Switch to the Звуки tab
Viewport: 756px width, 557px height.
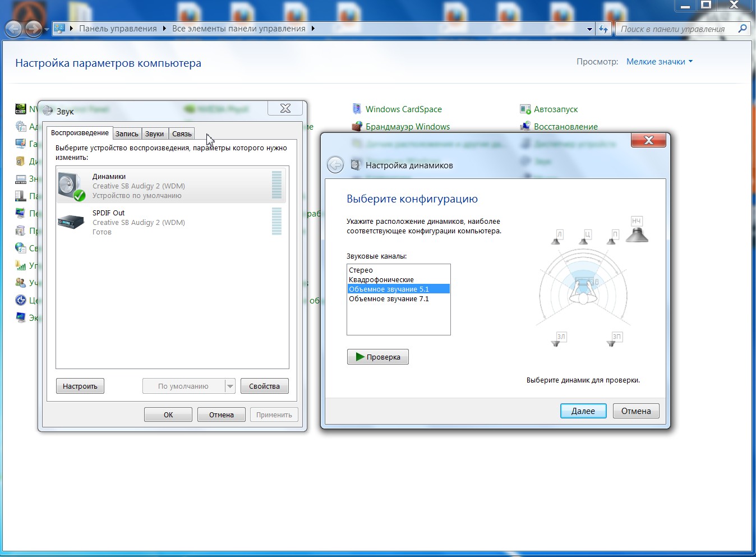tap(154, 134)
